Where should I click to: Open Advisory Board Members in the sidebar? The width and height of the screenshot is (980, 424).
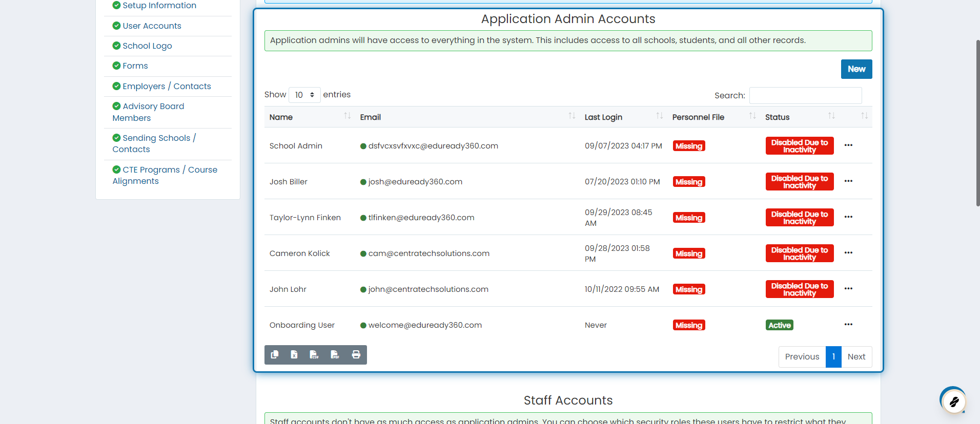click(148, 112)
